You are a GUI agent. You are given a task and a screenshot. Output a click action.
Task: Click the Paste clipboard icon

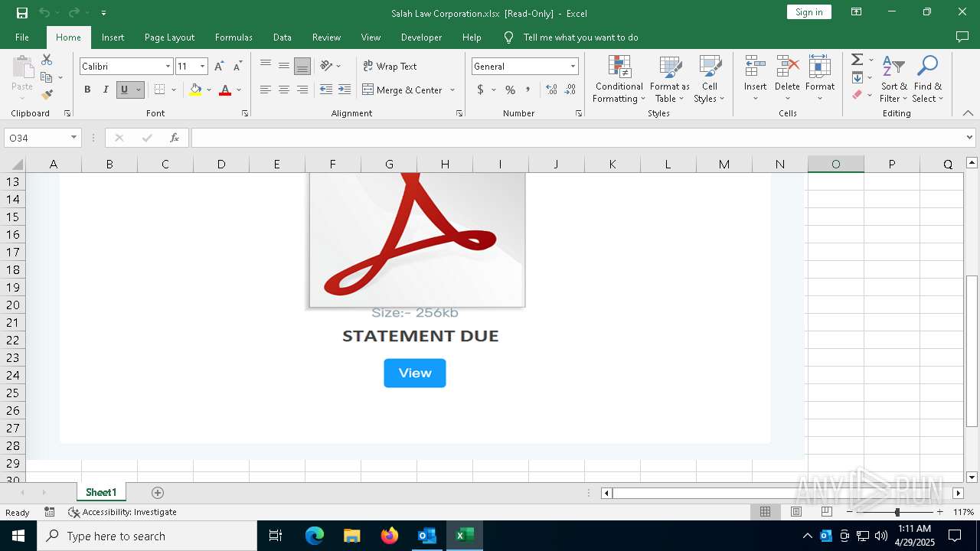click(22, 67)
